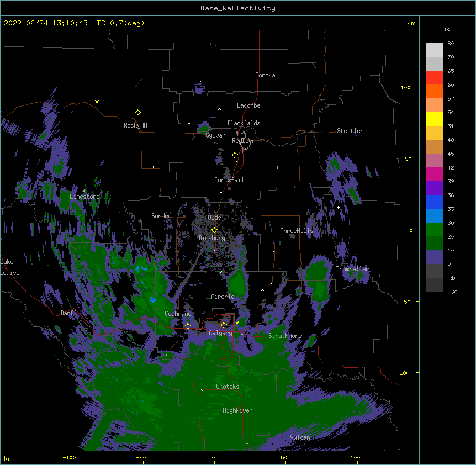Click the yellow radar marker near Olds

pyautogui.click(x=214, y=230)
